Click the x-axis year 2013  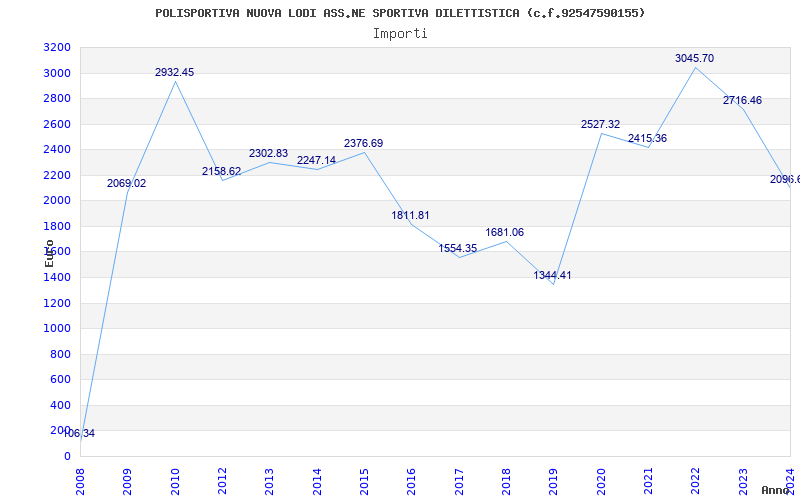click(269, 481)
